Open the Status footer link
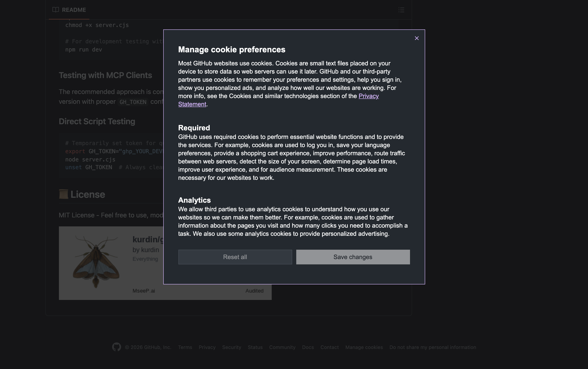Screen dimensions: 588x369 click(x=255, y=347)
